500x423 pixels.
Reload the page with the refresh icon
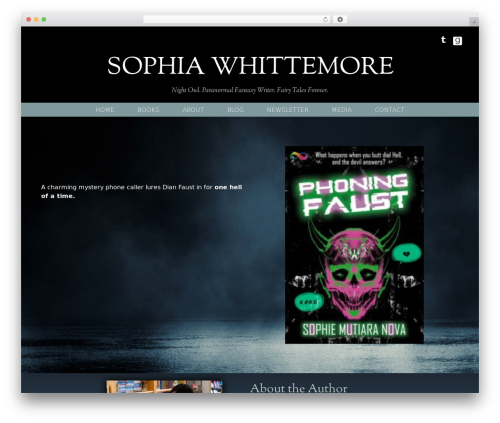[325, 19]
